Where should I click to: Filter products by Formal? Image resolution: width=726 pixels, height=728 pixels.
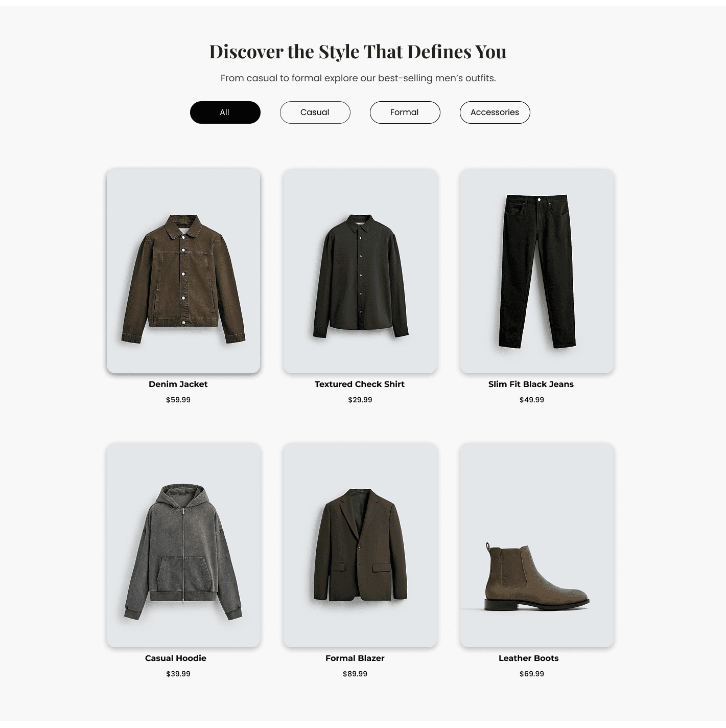click(405, 112)
